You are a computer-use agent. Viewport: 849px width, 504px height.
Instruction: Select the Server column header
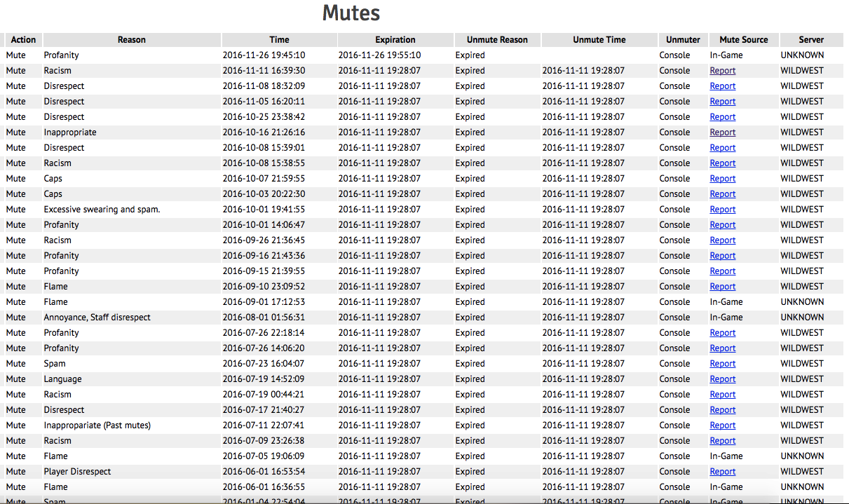tap(811, 40)
